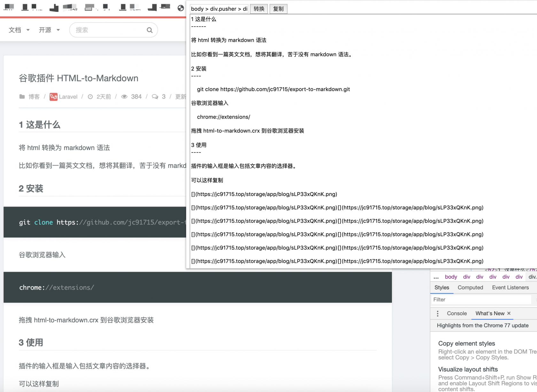The width and height of the screenshot is (537, 392).
Task: Click the magnifier icon in the search box
Action: (150, 30)
